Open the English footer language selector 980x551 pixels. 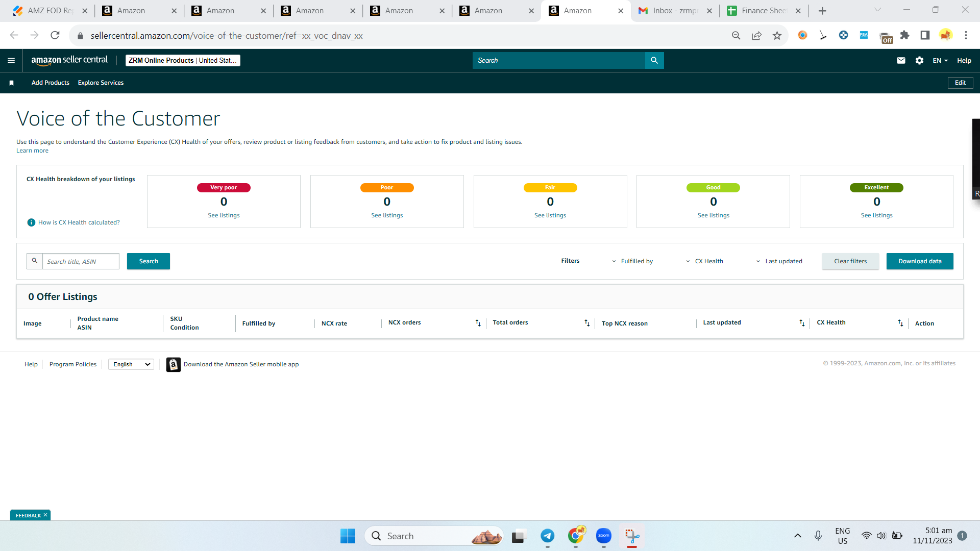[131, 364]
